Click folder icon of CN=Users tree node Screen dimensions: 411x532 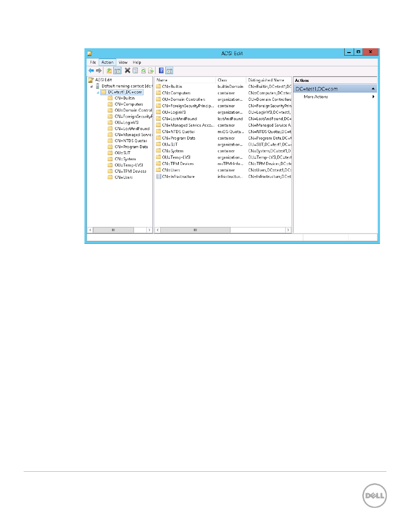coord(110,177)
